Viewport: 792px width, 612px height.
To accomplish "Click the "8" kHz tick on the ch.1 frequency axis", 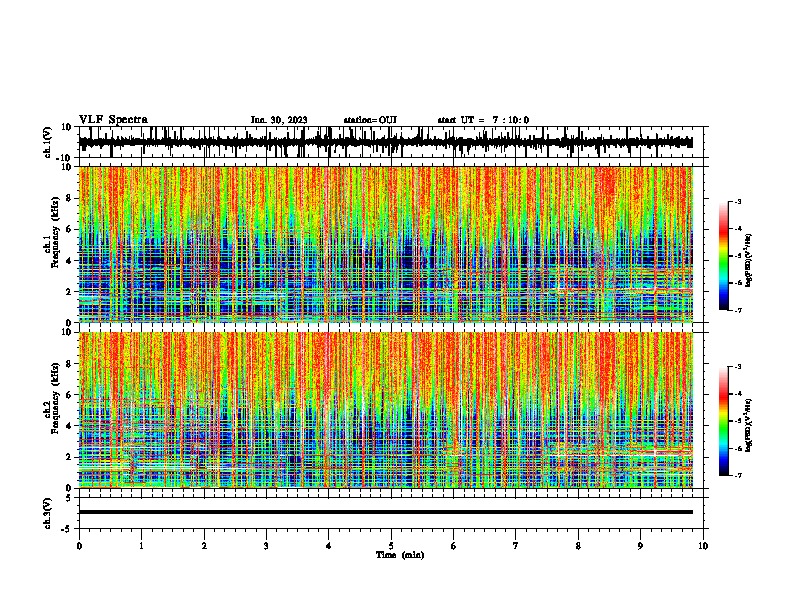I will point(69,198).
